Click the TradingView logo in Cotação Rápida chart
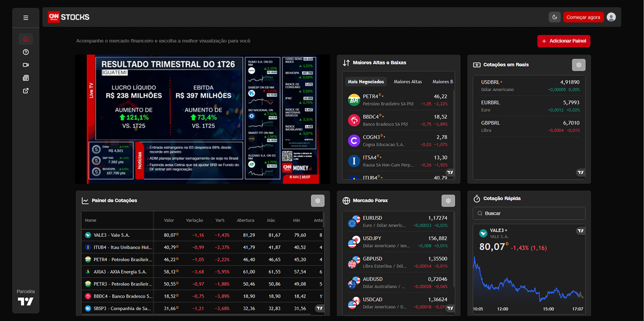Screen dimensions: 644x321 [581, 231]
